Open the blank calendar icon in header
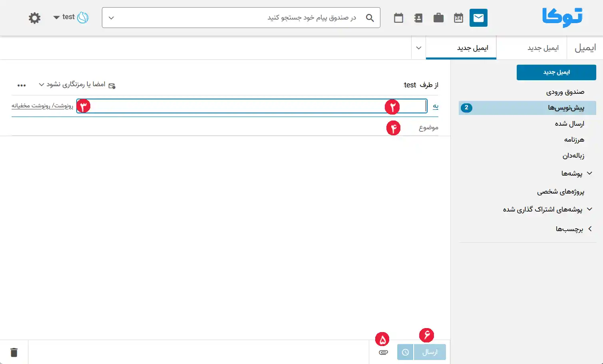Image resolution: width=603 pixels, height=364 pixels. pyautogui.click(x=398, y=18)
